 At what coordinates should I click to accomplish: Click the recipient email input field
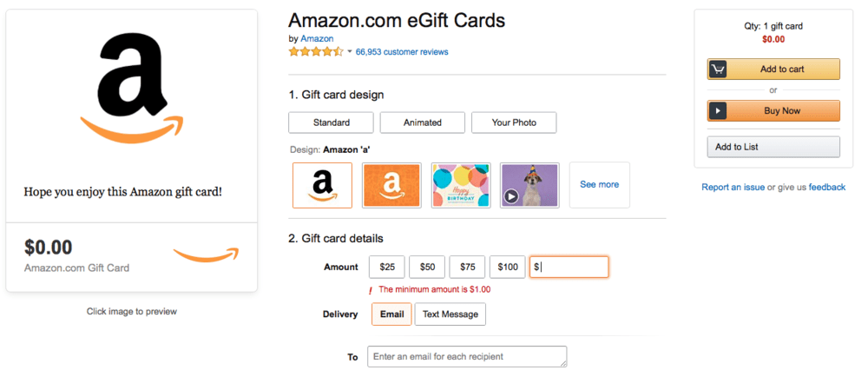(x=467, y=356)
